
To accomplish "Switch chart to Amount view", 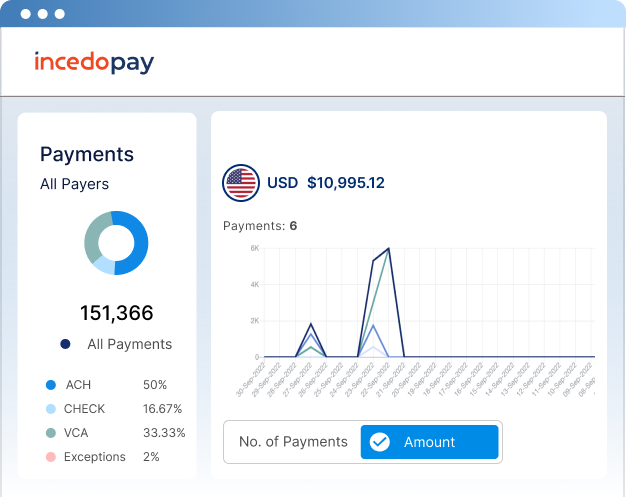I will pyautogui.click(x=429, y=442).
